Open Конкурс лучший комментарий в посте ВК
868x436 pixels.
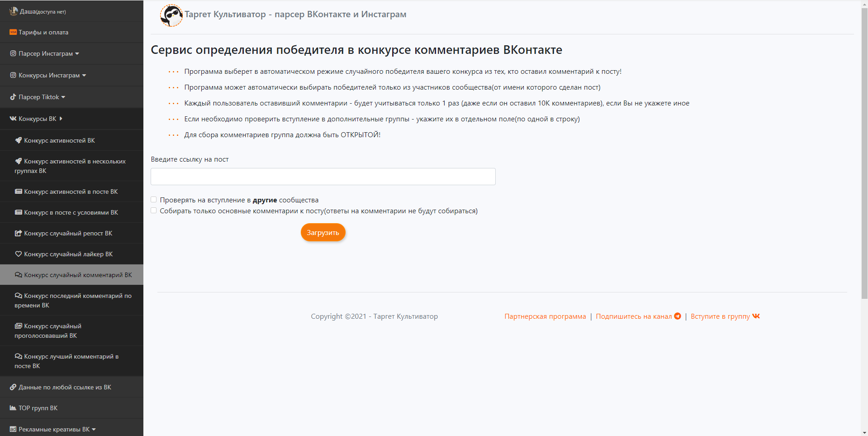pyautogui.click(x=71, y=361)
